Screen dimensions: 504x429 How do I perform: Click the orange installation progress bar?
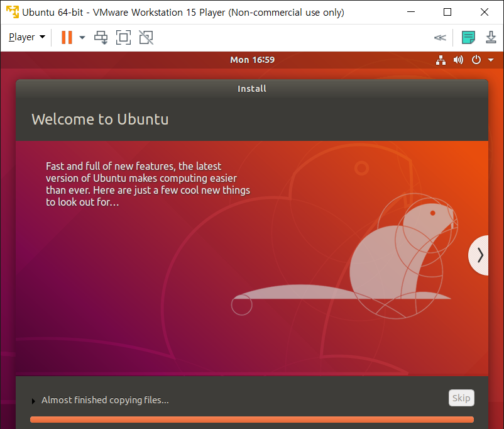[252, 420]
